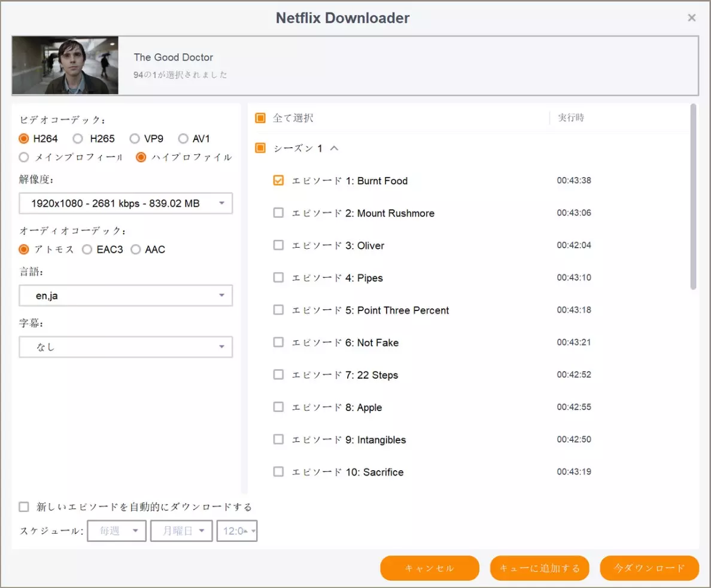Click duration 00:43:06 of Mount Rushmore

pyautogui.click(x=574, y=212)
